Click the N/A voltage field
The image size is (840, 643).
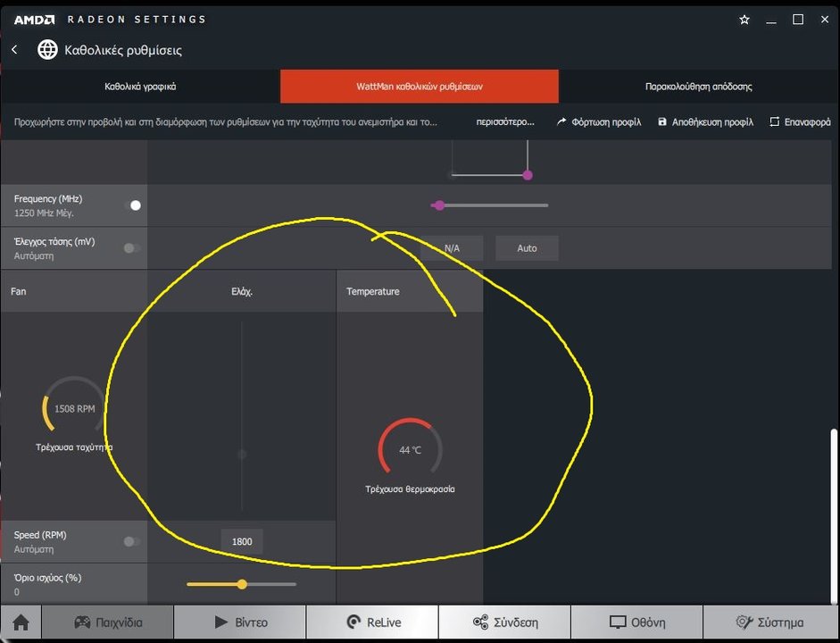(x=452, y=248)
